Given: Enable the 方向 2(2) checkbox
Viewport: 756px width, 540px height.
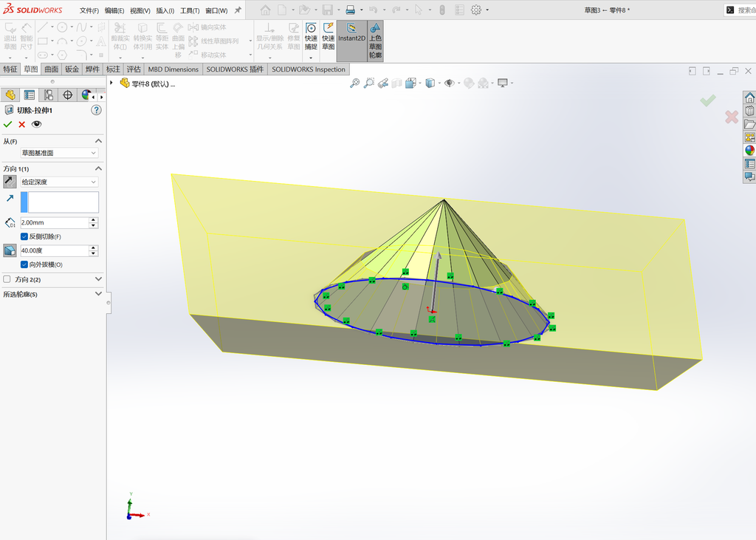Looking at the screenshot, I should click(7, 279).
